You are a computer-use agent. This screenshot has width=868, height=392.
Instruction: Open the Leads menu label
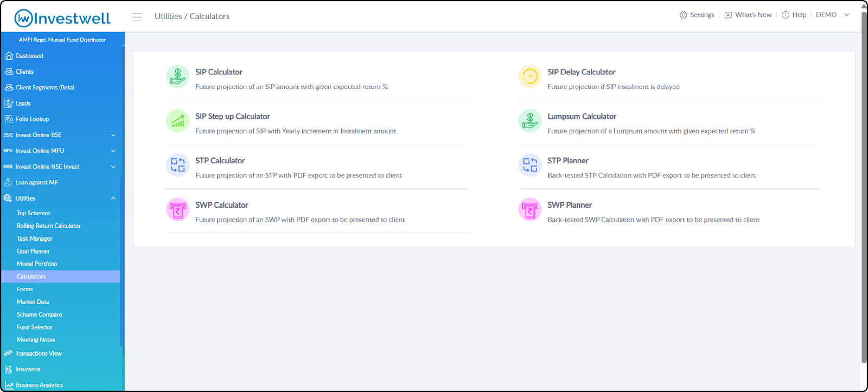click(23, 104)
